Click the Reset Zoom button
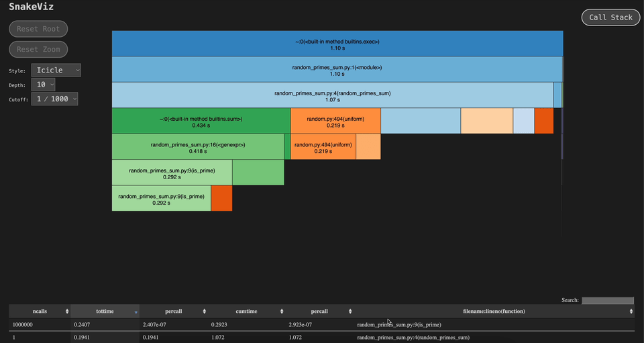Screen dimensions: 644x343 38,49
